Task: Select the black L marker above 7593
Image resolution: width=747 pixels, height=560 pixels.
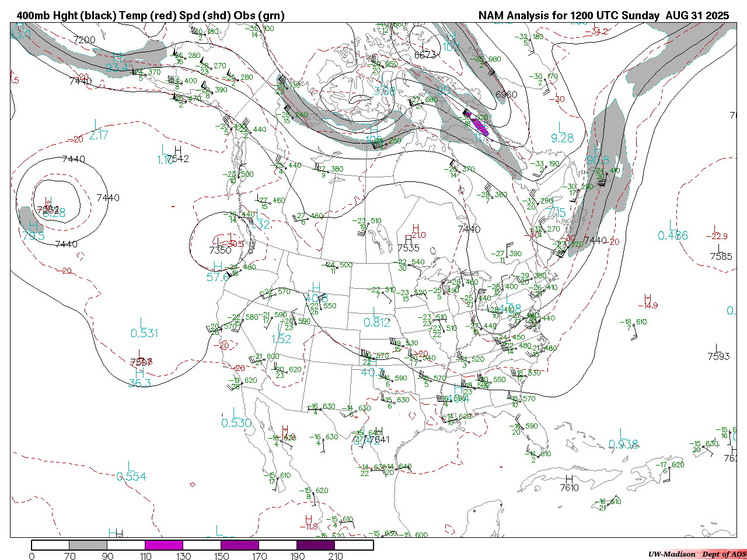Action: (717, 347)
